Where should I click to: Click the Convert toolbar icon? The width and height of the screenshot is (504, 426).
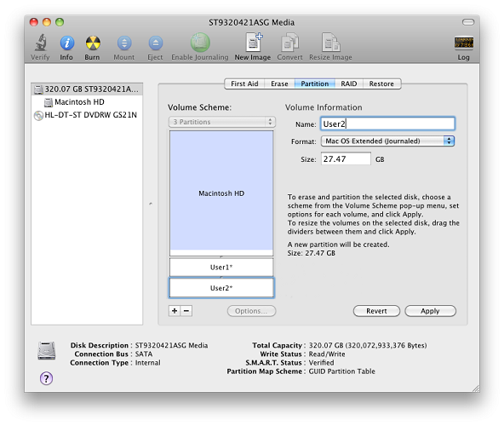[289, 42]
